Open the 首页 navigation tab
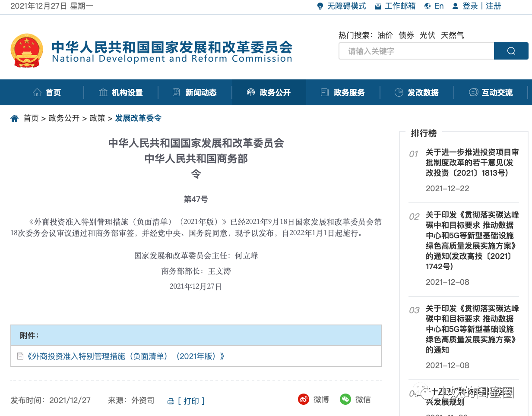 pos(47,92)
